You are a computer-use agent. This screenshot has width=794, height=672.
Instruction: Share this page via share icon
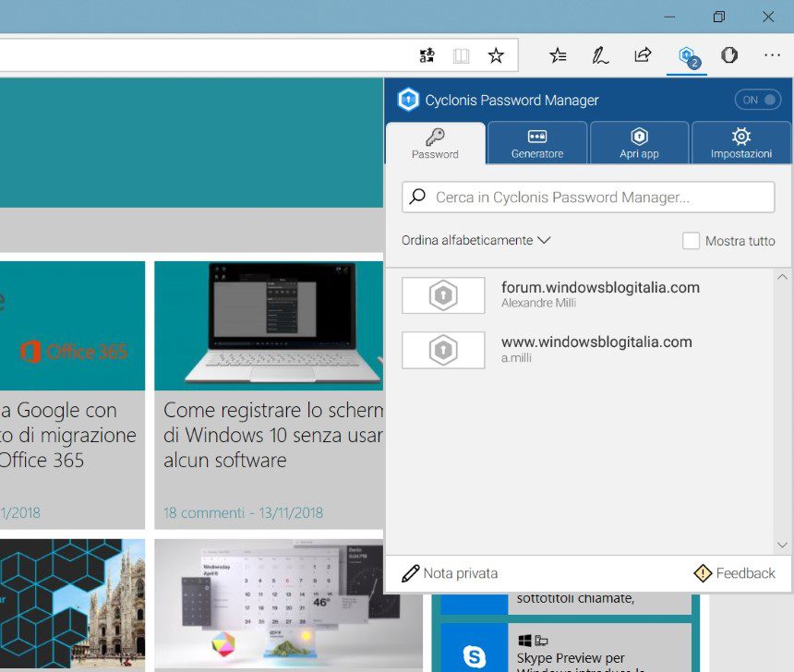(644, 54)
